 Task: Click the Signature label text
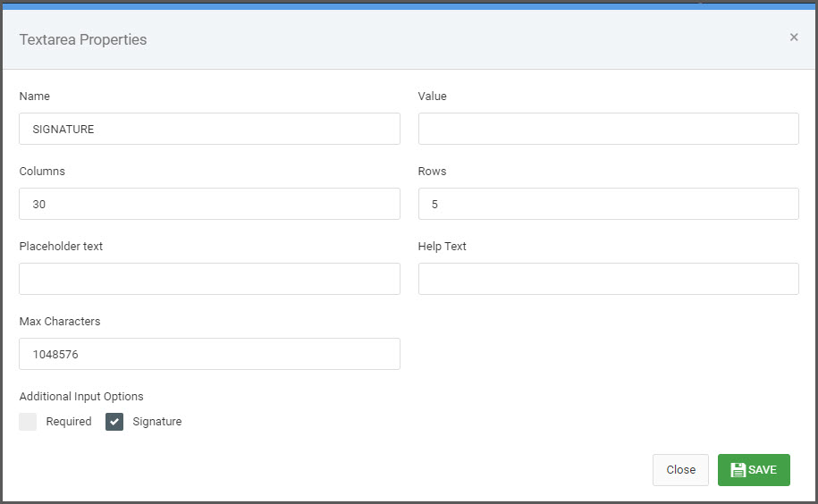coord(157,422)
